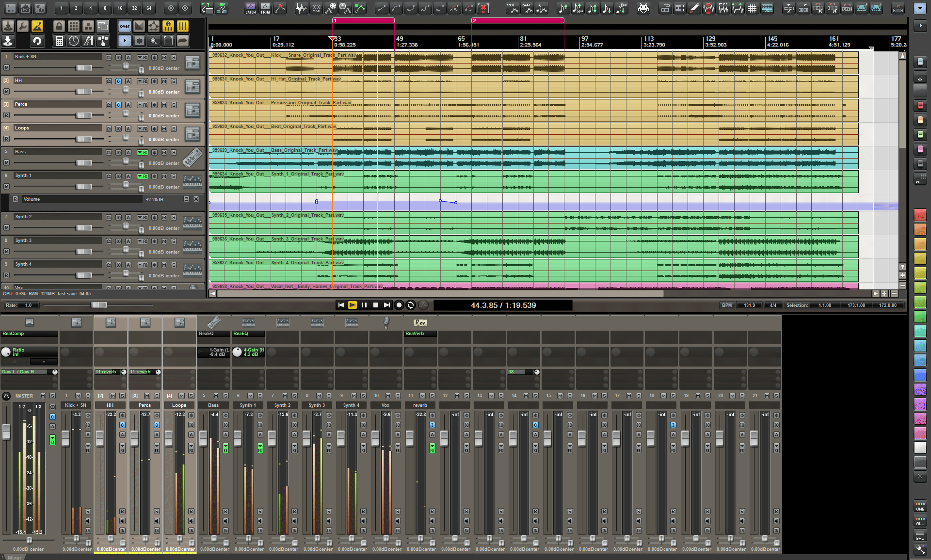Toggle the 'over' mode button
The height and width of the screenshot is (560, 931).
pos(125,26)
